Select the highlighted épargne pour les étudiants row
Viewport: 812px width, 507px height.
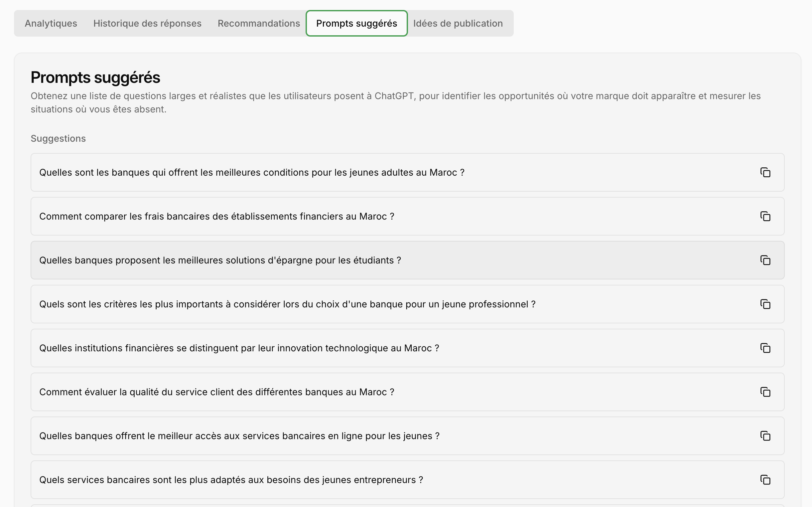[220, 260]
